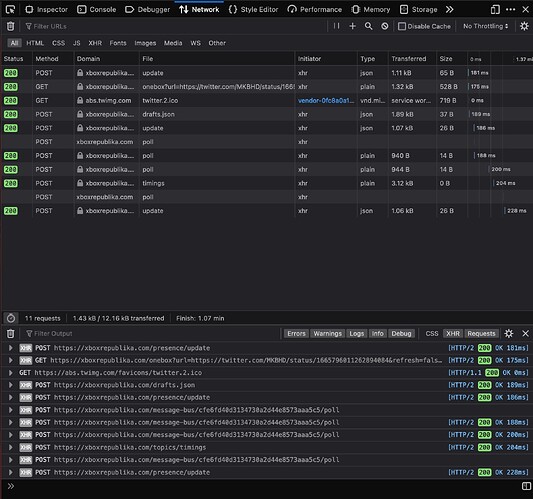Expand the twitter.2.ico GET log entry
533x499 pixels.
[x=11, y=373]
